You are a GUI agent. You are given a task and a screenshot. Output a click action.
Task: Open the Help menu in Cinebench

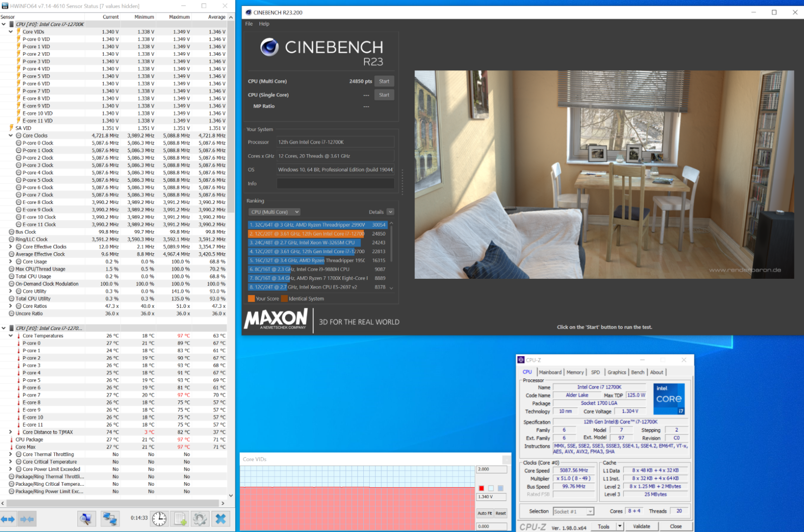click(x=264, y=24)
